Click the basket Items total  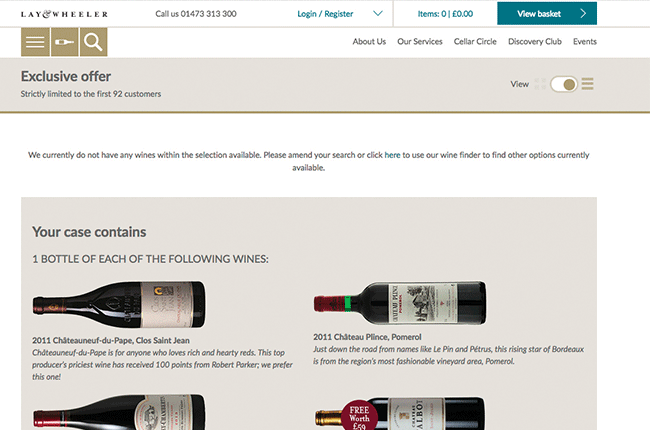pyautogui.click(x=445, y=14)
